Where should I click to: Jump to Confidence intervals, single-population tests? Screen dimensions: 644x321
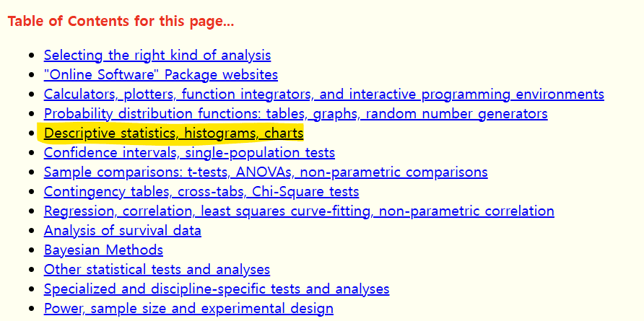tap(189, 153)
